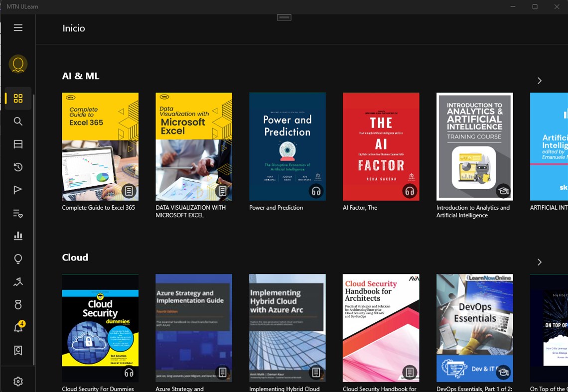Open the bar chart statistics icon
This screenshot has width=568, height=392.
18,236
